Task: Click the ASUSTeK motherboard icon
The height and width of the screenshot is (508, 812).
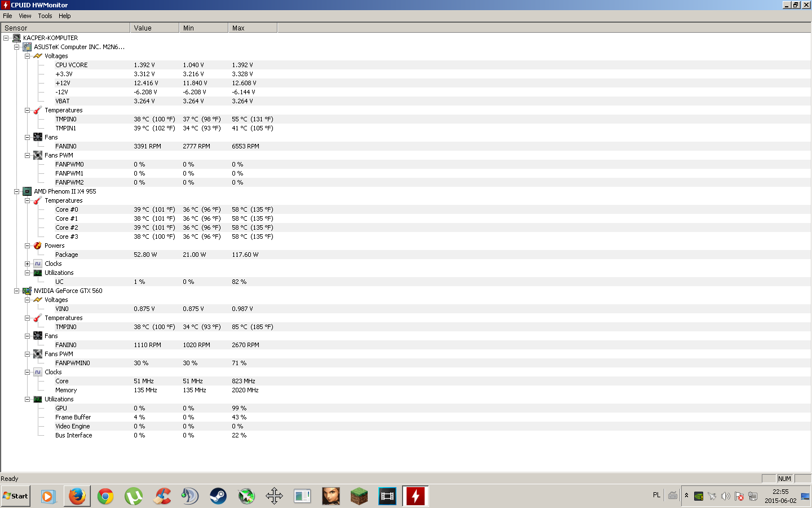Action: pos(27,47)
